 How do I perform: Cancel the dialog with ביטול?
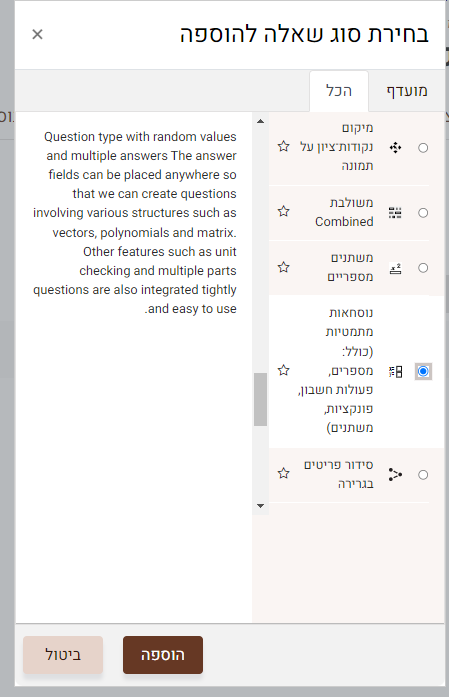coord(63,655)
